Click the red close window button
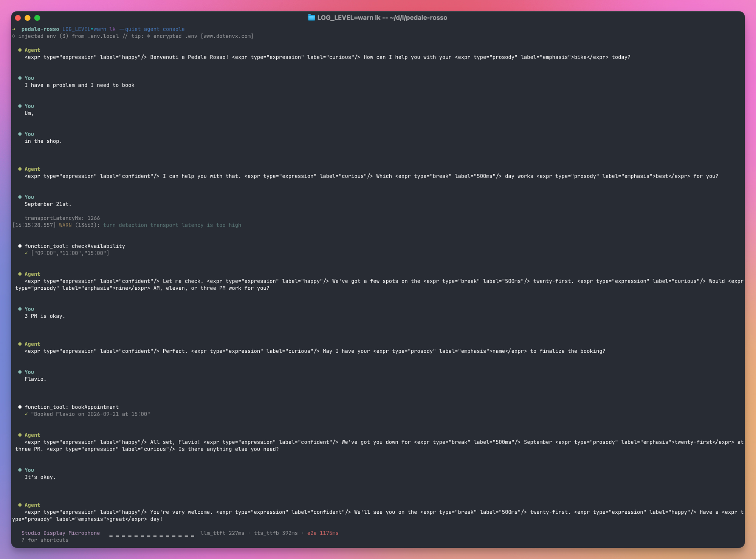The width and height of the screenshot is (756, 559). pyautogui.click(x=18, y=18)
